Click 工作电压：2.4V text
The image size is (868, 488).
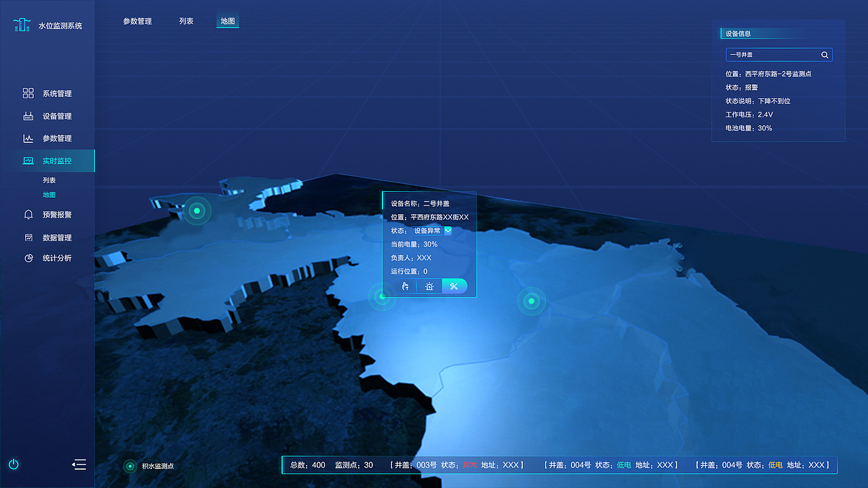(x=749, y=115)
